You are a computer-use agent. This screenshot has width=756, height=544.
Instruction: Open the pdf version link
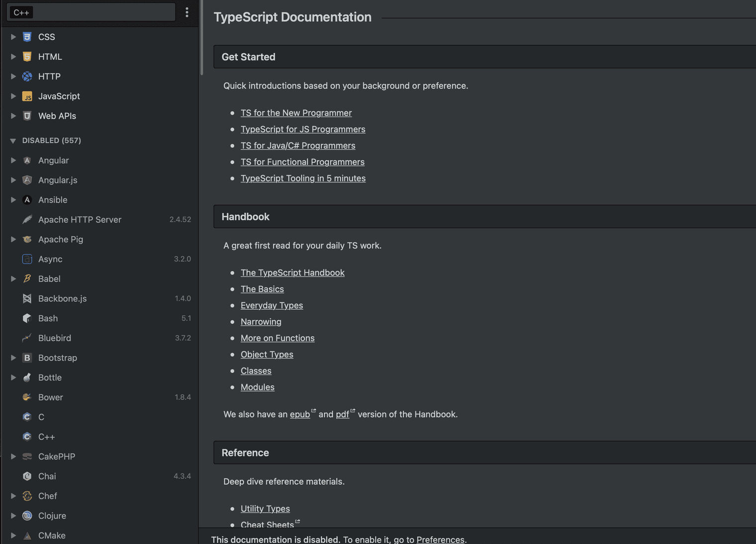(342, 414)
